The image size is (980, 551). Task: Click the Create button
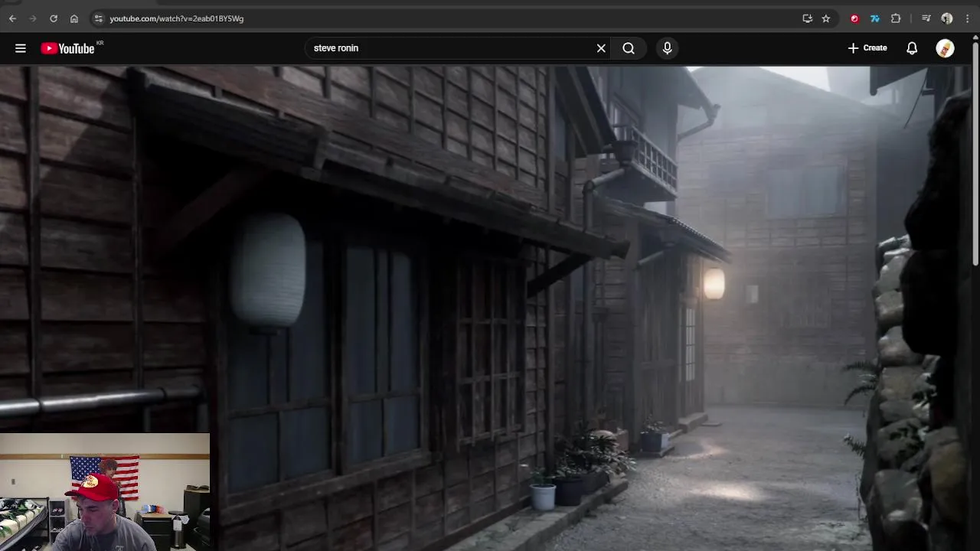(x=867, y=48)
